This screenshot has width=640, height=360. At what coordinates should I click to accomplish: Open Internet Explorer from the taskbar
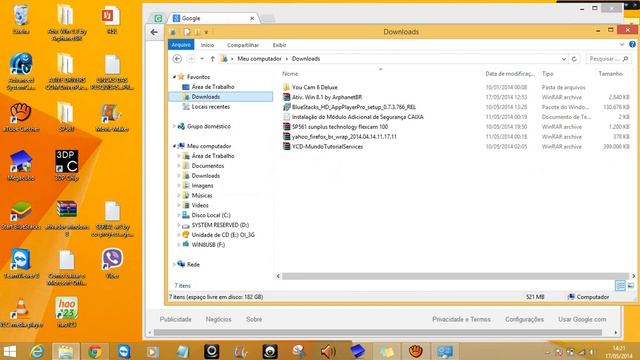pyautogui.click(x=37, y=352)
